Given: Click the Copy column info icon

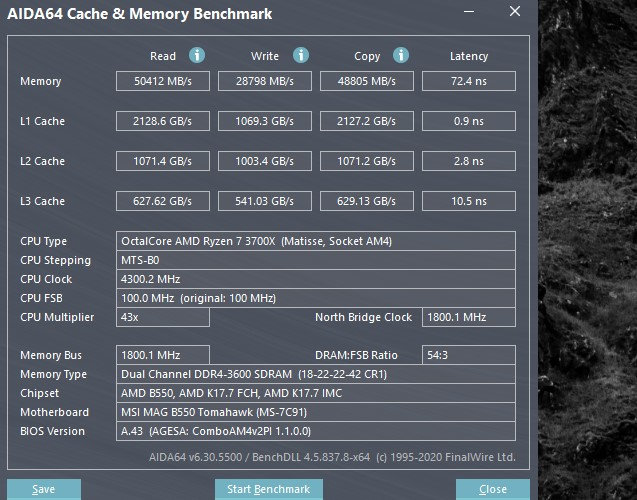Looking at the screenshot, I should [401, 55].
